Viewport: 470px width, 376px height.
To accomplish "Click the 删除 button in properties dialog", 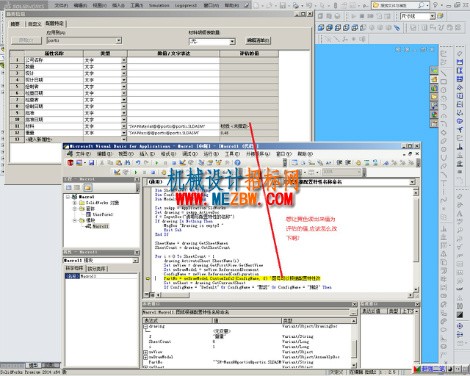I will pyautogui.click(x=26, y=40).
